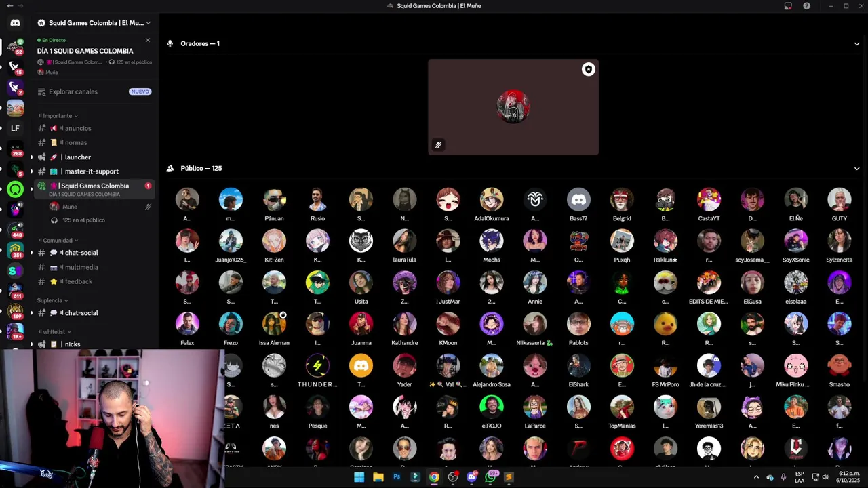Open the server with the 448 badge
This screenshot has height=488, width=868.
15,230
